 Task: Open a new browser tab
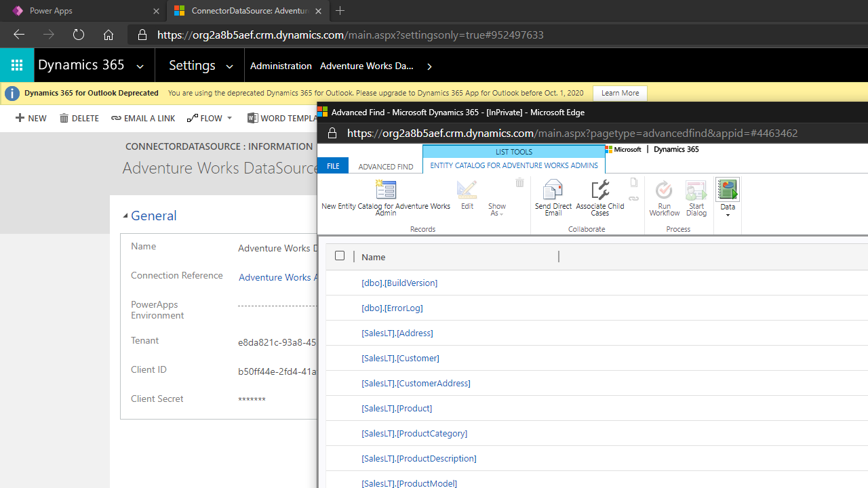[x=340, y=11]
